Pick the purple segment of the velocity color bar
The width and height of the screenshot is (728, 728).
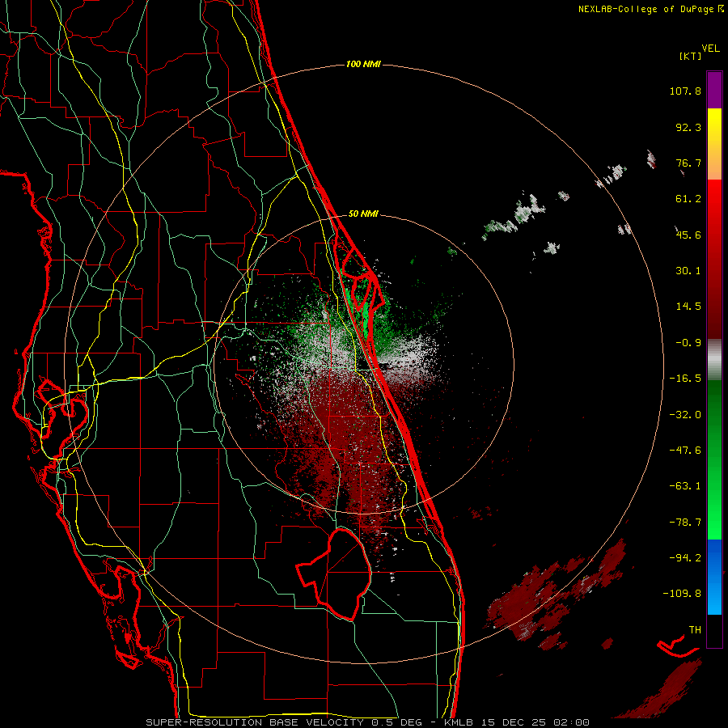point(714,91)
